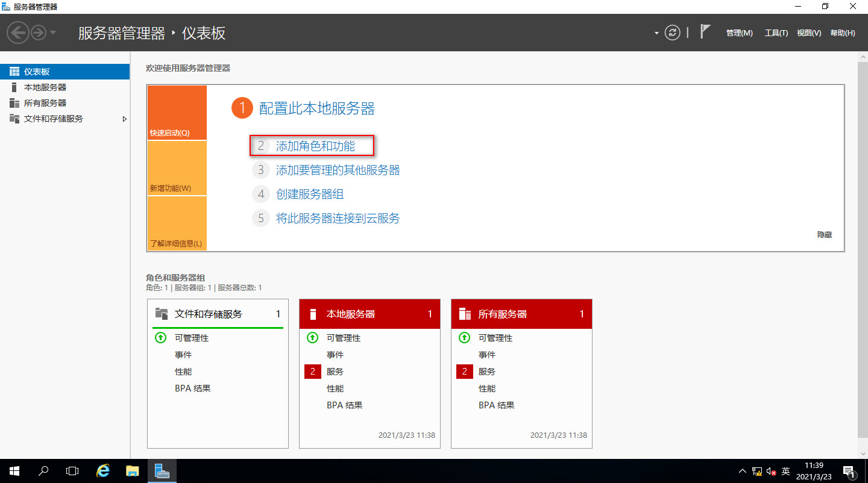Click BPA 结果 in 本地服务器 tile
This screenshot has height=483, width=868.
(x=345, y=405)
